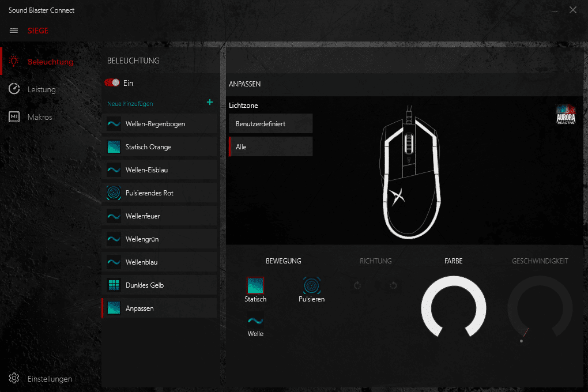This screenshot has width=588, height=392.
Task: Choose the Pulsierendes Rot preset
Action: 159,193
